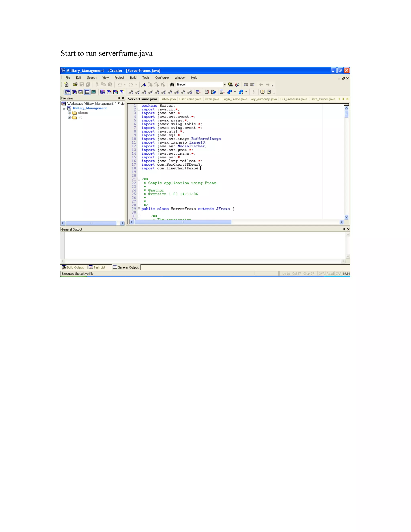Open the find text combo dropdown arrow
The width and height of the screenshot is (411, 532).
coord(225,85)
